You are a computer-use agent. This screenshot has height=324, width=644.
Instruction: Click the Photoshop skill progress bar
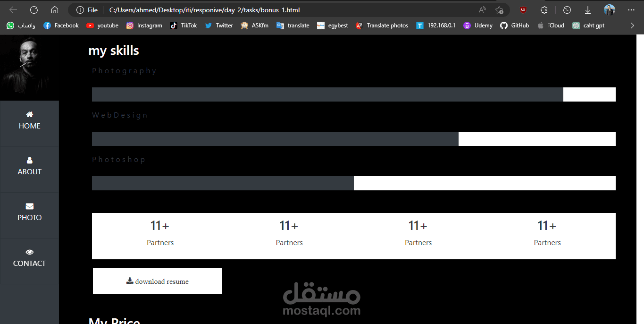354,183
